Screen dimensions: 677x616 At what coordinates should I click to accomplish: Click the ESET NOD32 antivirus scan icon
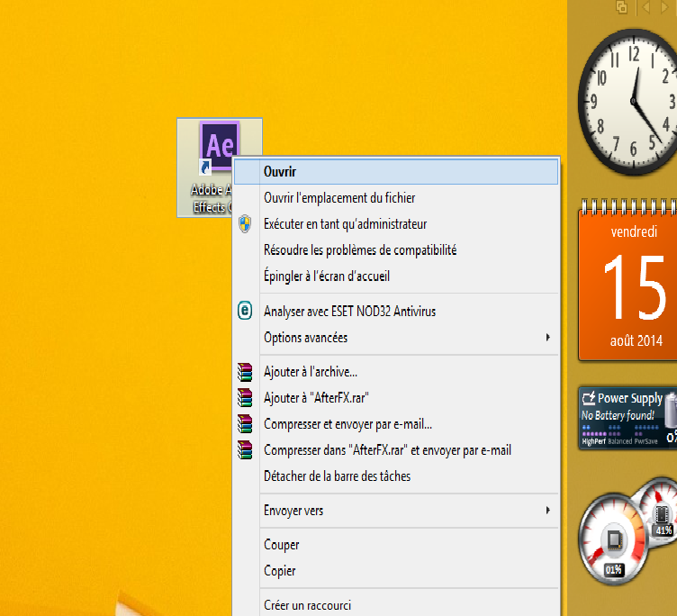[245, 311]
